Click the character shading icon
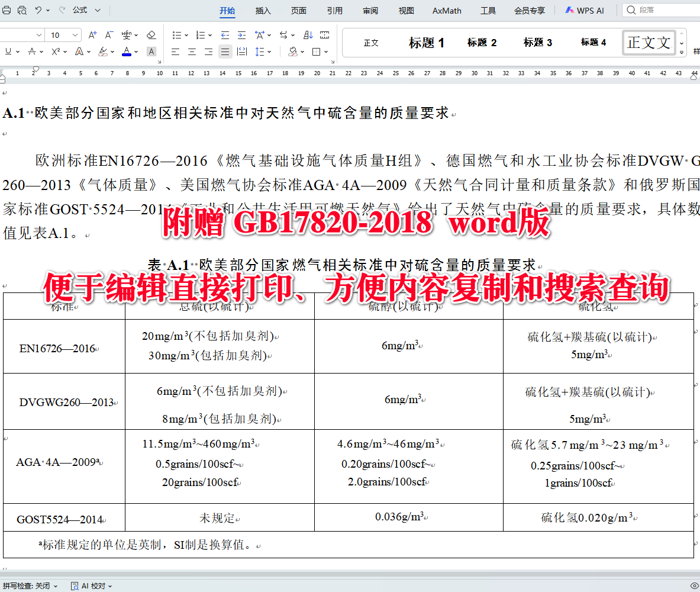Screen dimensions: 700x592 [151, 52]
